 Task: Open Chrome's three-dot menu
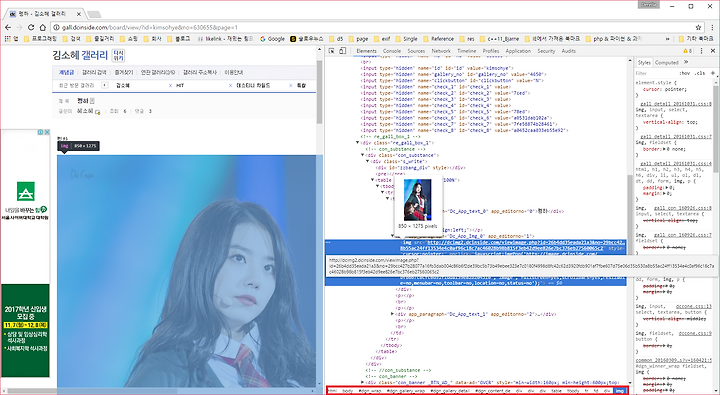point(712,28)
